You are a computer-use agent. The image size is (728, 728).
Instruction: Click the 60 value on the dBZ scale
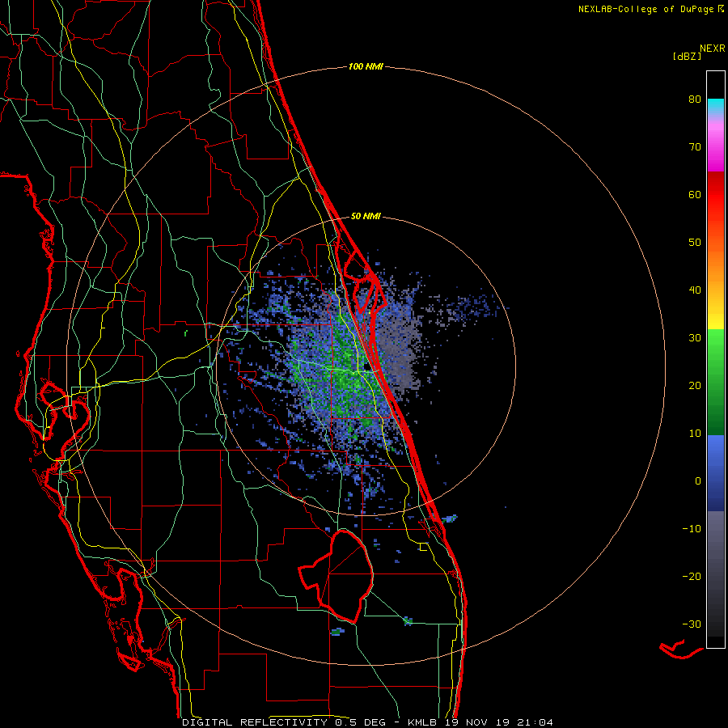coord(695,194)
